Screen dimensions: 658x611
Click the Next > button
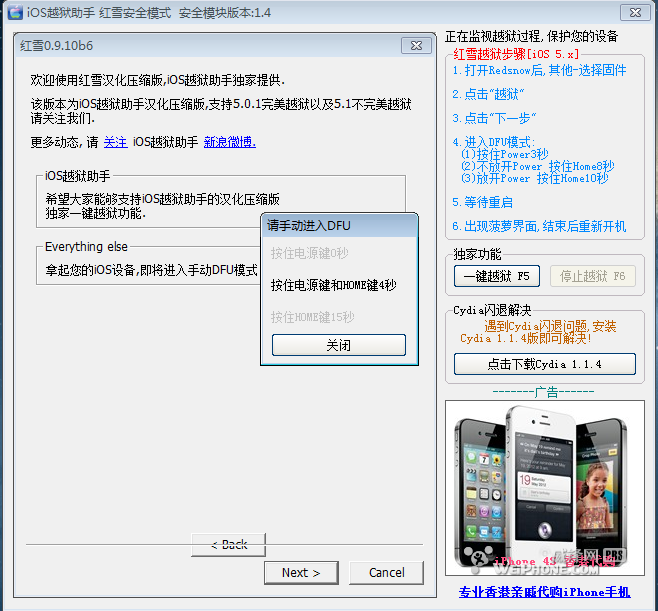(x=301, y=572)
